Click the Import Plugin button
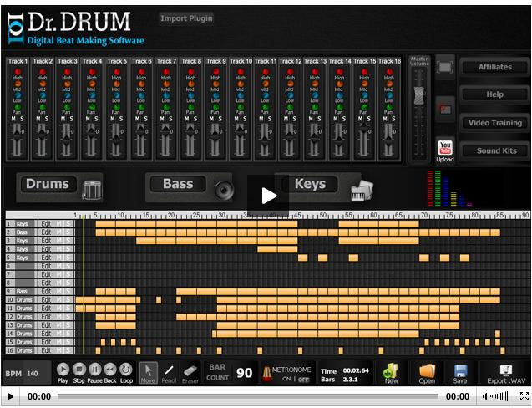The width and height of the screenshot is (532, 408). (186, 18)
